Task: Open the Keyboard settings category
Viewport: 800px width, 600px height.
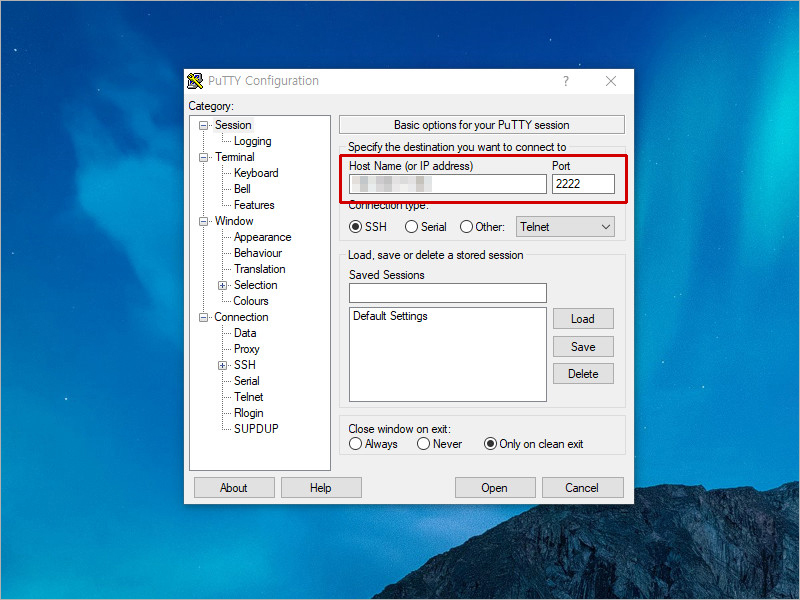Action: click(256, 173)
